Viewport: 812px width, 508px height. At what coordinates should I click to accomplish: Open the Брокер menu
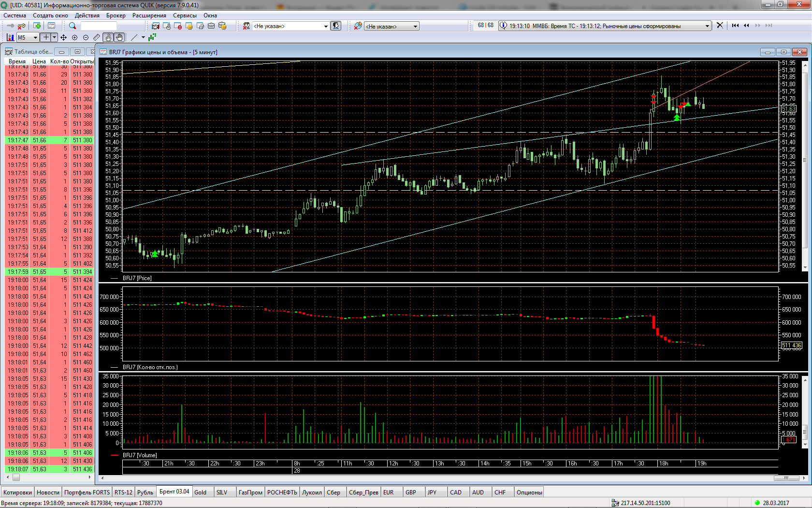coord(116,15)
